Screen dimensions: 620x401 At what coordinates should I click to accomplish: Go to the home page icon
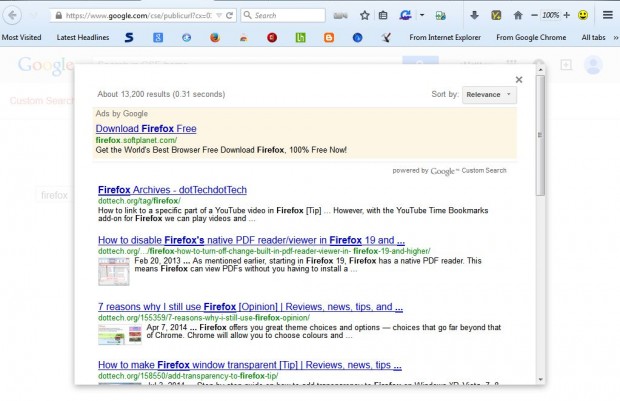(x=518, y=15)
